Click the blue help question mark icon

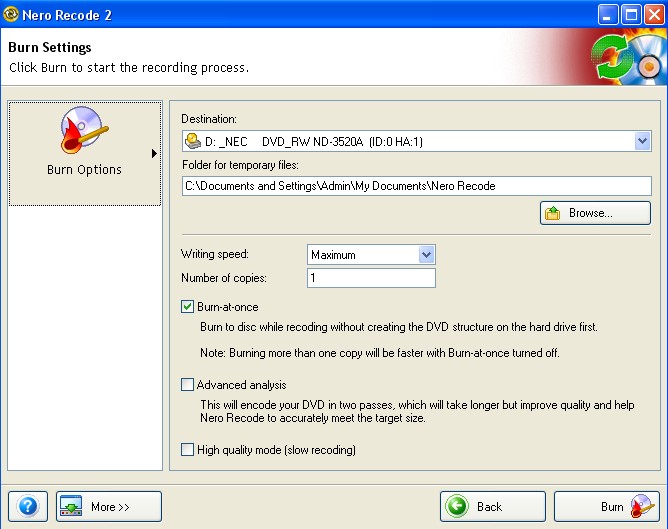point(27,506)
